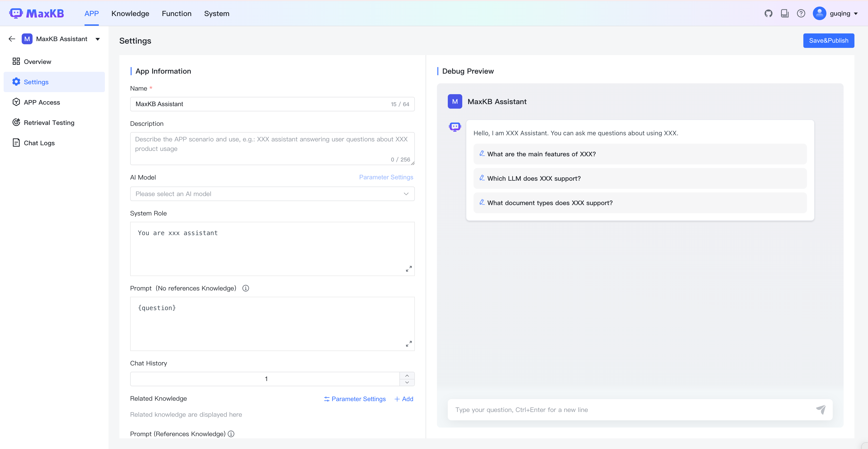Click the MaxKB logo
Image resolution: width=868 pixels, height=449 pixels.
(36, 14)
